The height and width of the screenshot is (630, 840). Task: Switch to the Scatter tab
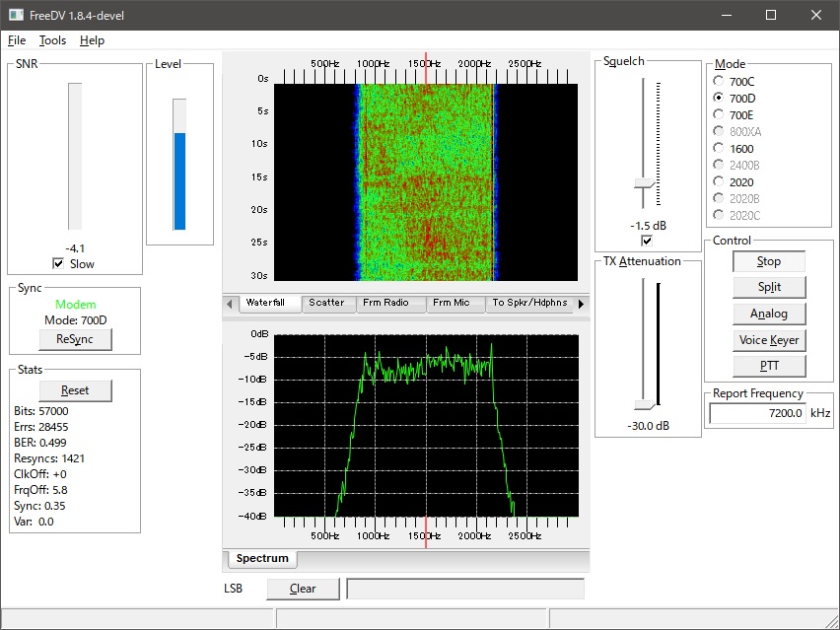click(326, 303)
